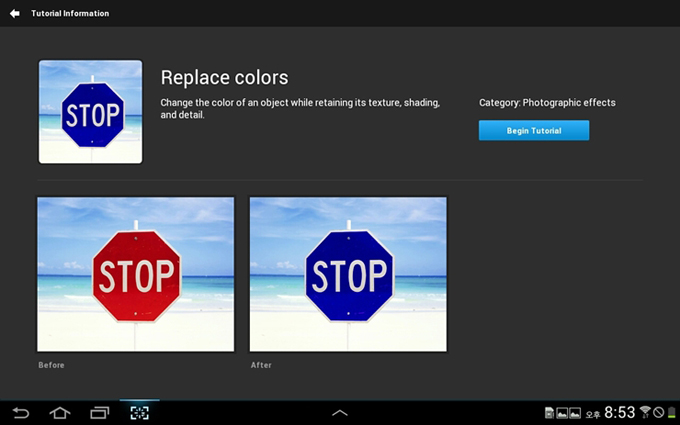The image size is (680, 425).
Task: View the Before red stop sign image
Action: point(136,274)
